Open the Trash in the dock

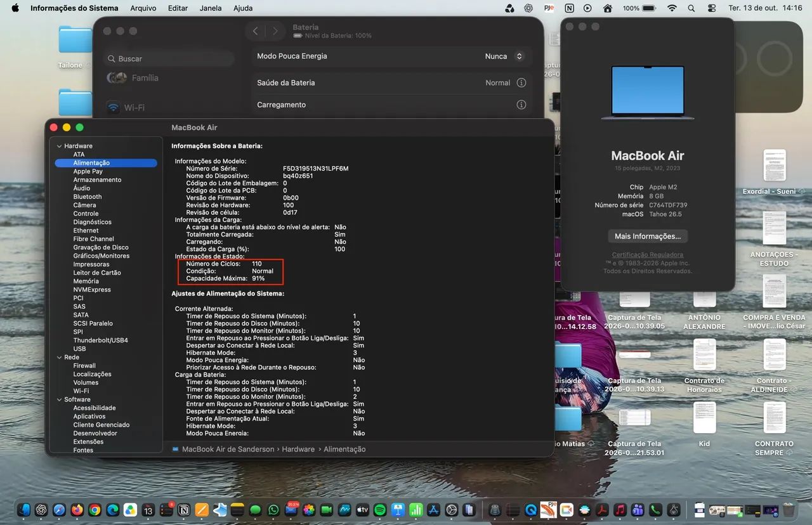point(789,509)
